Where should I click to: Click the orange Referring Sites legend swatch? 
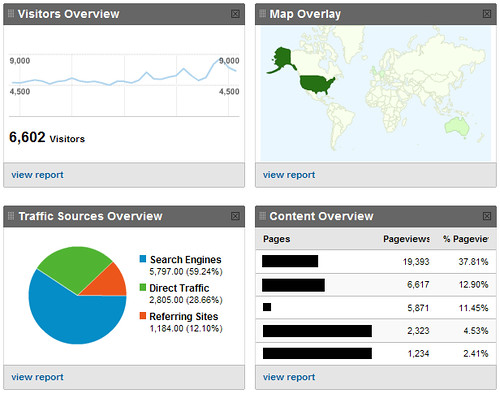pos(143,315)
